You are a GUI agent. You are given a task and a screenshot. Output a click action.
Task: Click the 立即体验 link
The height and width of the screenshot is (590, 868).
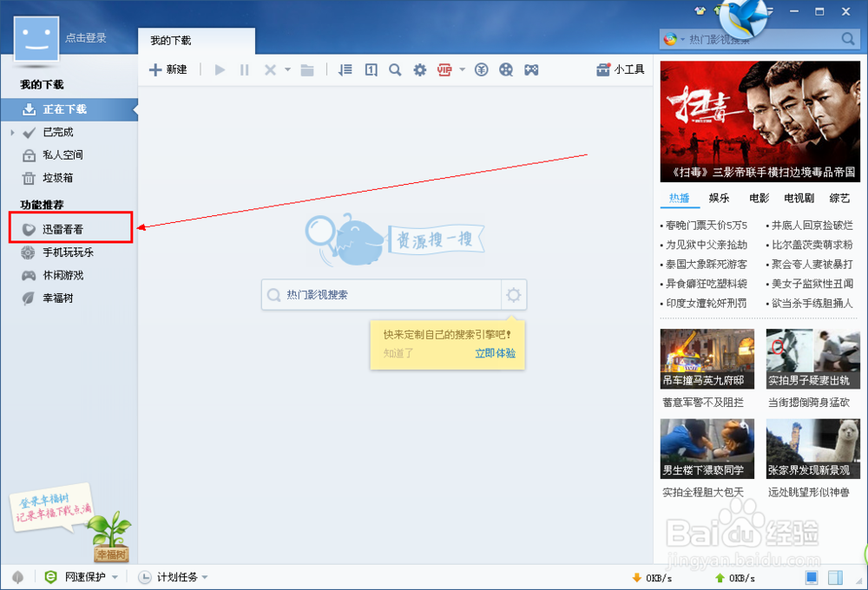[495, 353]
